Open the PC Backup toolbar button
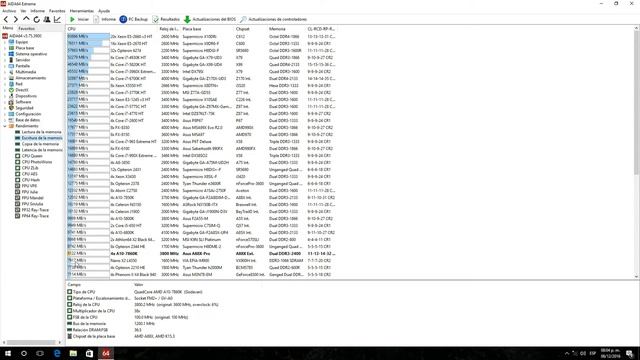Screen dimensions: 640x360 click(x=134, y=19)
